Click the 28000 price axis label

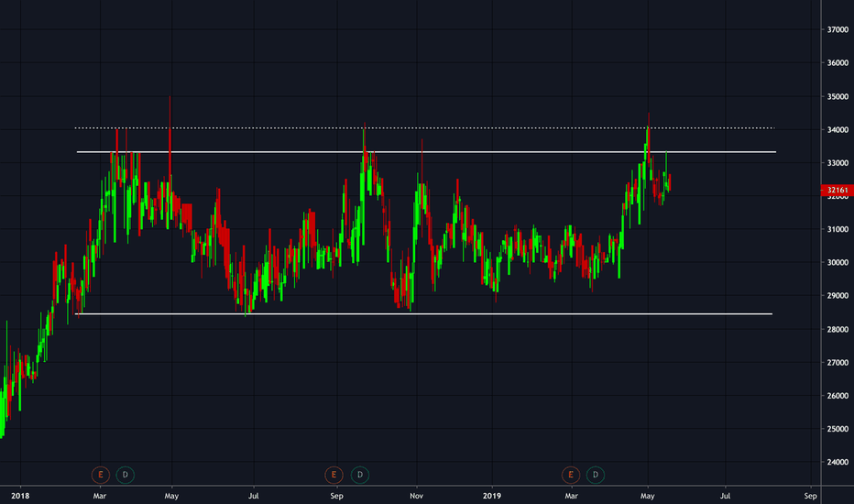(838, 329)
